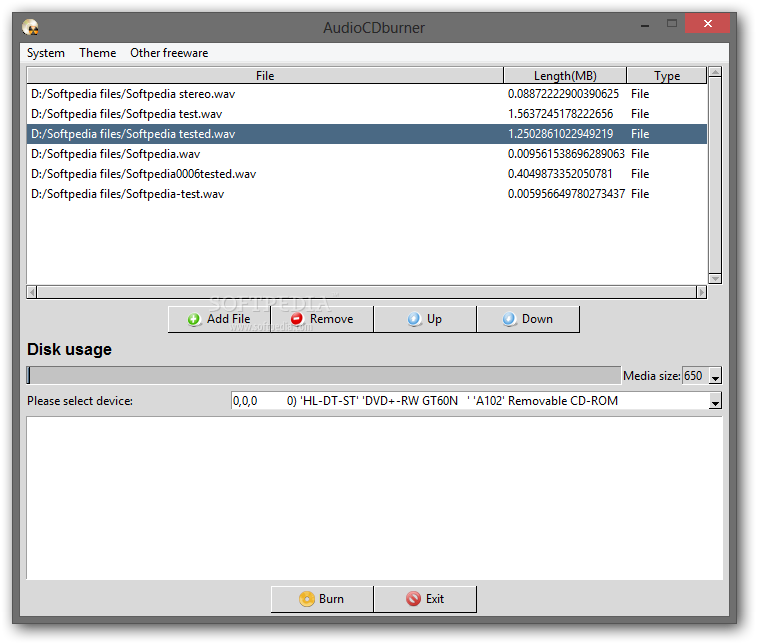Open the Theme menu
The height and width of the screenshot is (644, 757).
point(98,53)
